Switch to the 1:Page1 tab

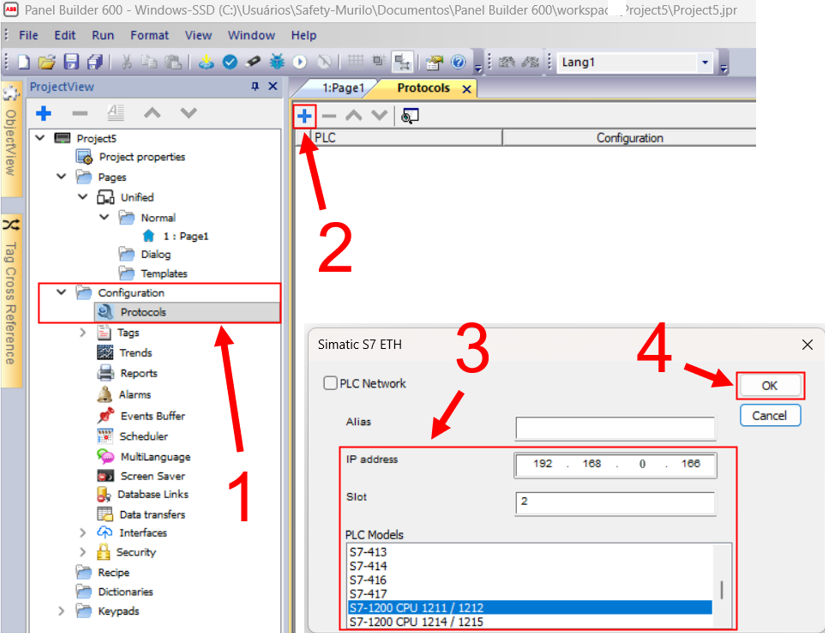point(342,88)
